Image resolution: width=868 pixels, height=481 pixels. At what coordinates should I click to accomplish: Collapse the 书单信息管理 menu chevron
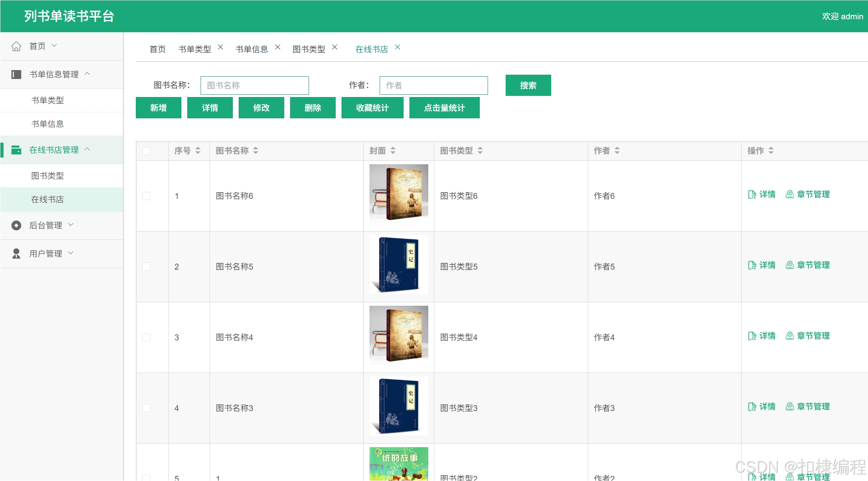click(87, 74)
